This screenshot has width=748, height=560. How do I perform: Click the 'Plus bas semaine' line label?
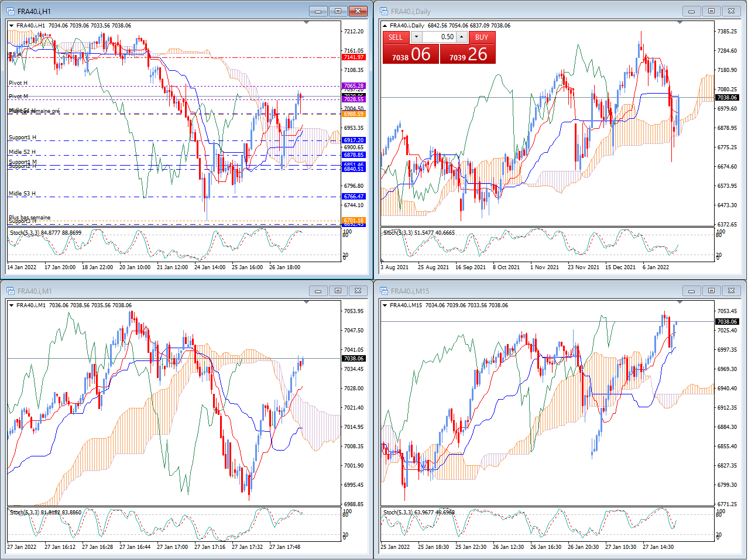(30, 217)
